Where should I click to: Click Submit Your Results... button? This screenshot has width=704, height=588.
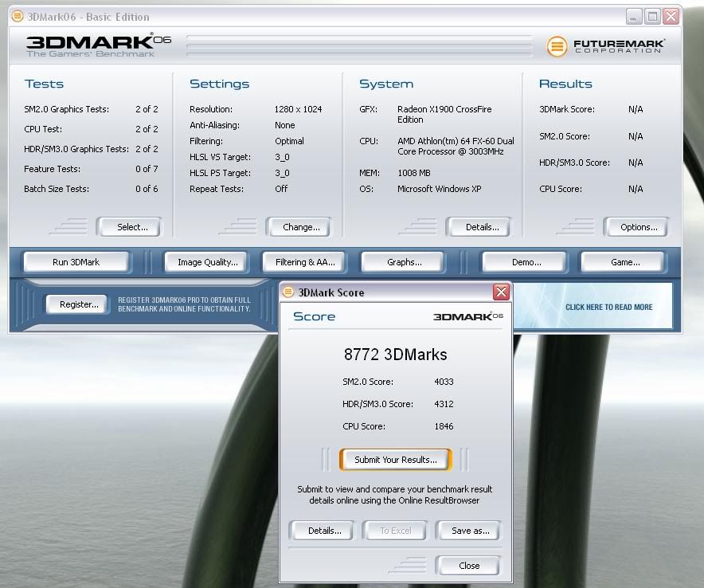395,460
